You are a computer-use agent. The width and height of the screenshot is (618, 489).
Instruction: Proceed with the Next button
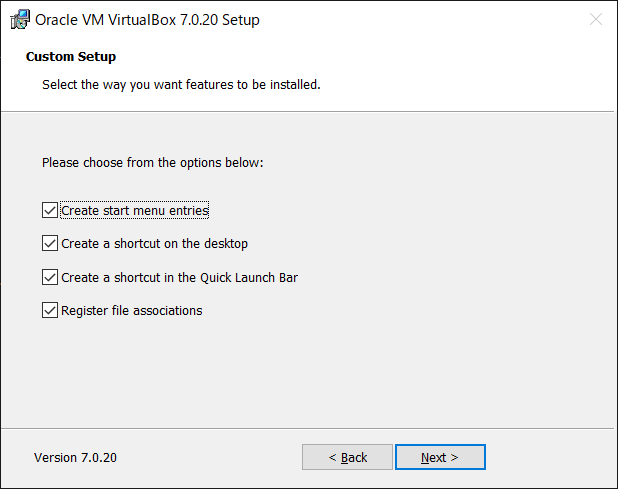point(440,457)
